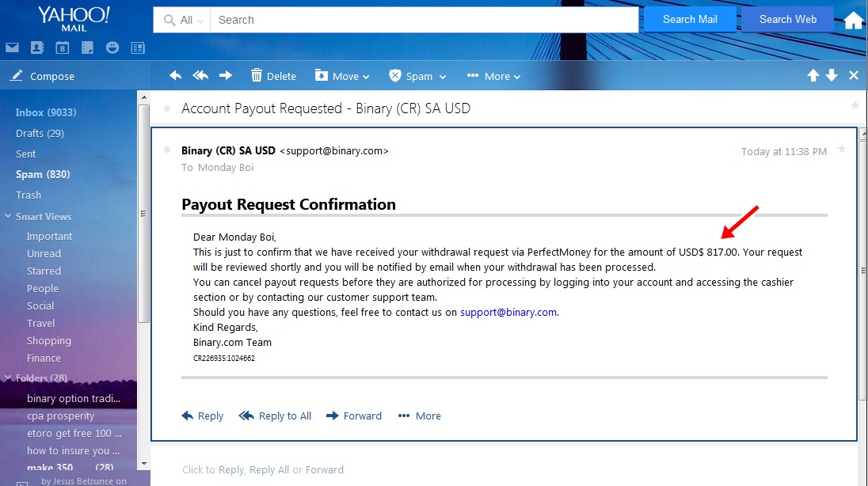Click sender name Binary (CR) SA USD

pos(228,150)
